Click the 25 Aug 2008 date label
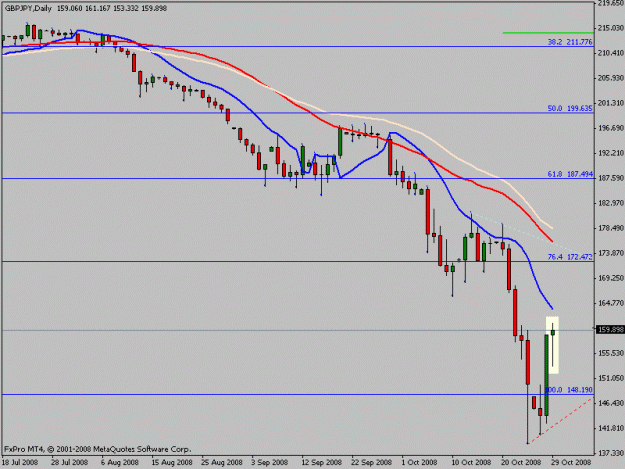The width and height of the screenshot is (625, 469). click(x=220, y=463)
